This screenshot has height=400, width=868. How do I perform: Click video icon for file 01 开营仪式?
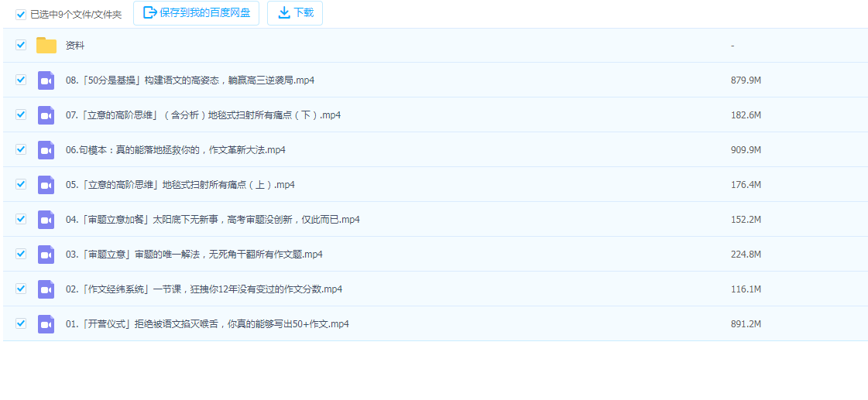coord(46,324)
